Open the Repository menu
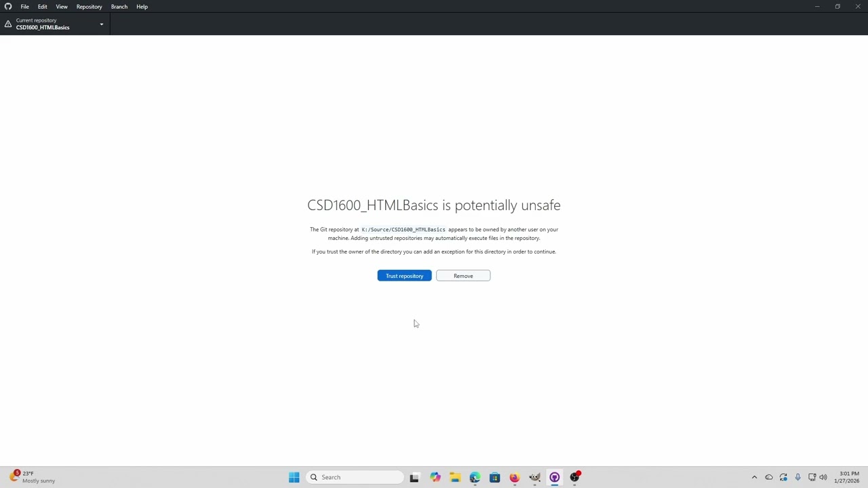This screenshot has width=868, height=488. pos(89,7)
